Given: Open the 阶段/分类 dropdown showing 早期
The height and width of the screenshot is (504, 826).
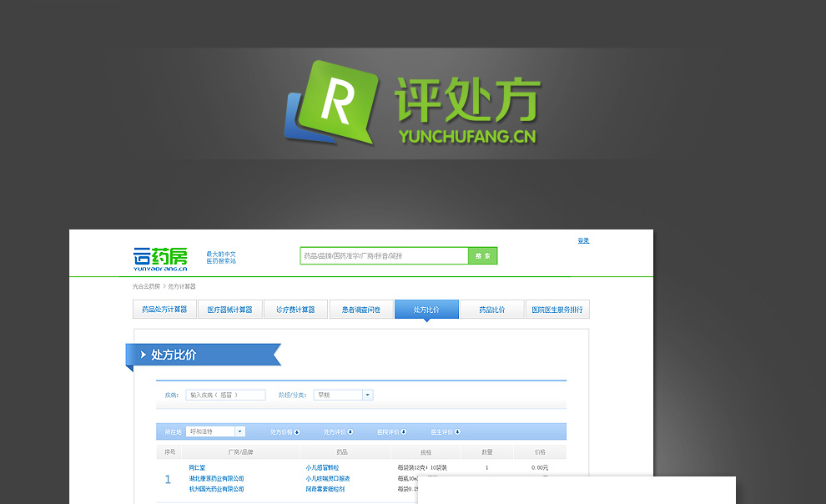Looking at the screenshot, I should 367,395.
